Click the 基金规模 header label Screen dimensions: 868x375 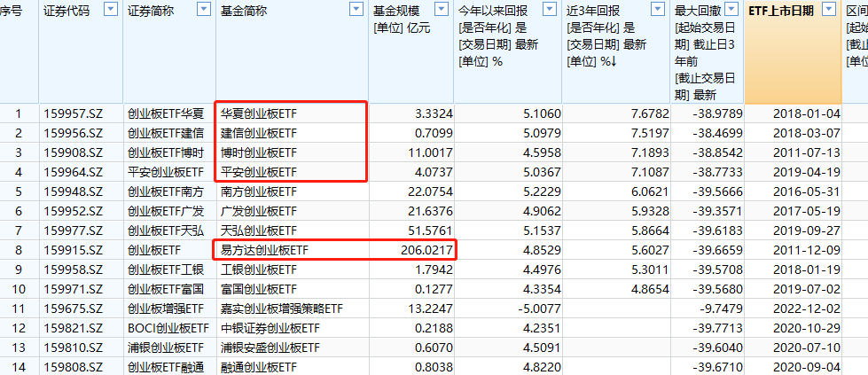click(x=395, y=11)
